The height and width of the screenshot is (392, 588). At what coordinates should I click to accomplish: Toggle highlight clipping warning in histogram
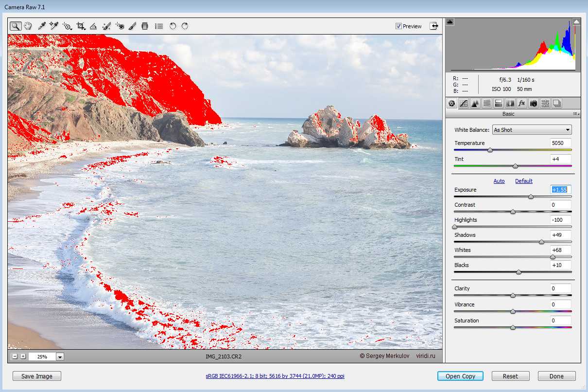point(576,22)
